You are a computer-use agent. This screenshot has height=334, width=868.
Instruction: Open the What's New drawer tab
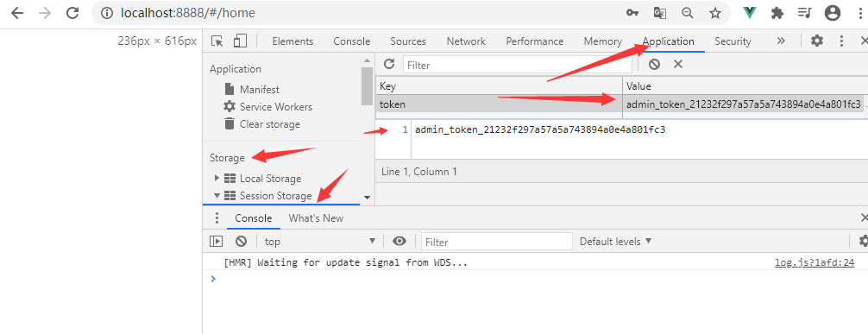point(316,218)
